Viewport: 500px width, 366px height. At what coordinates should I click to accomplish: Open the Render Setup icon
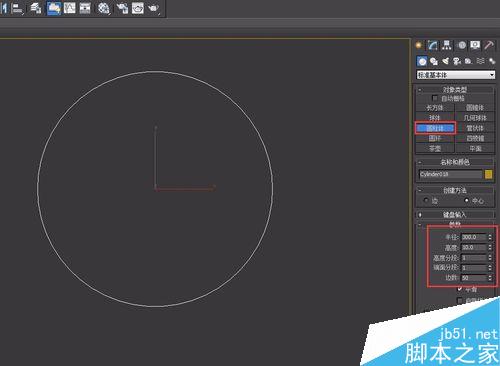(122, 8)
